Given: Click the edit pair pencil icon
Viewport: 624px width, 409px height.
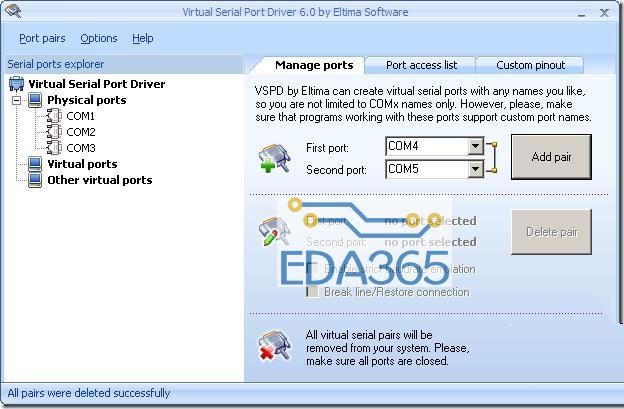Looking at the screenshot, I should click(x=275, y=232).
